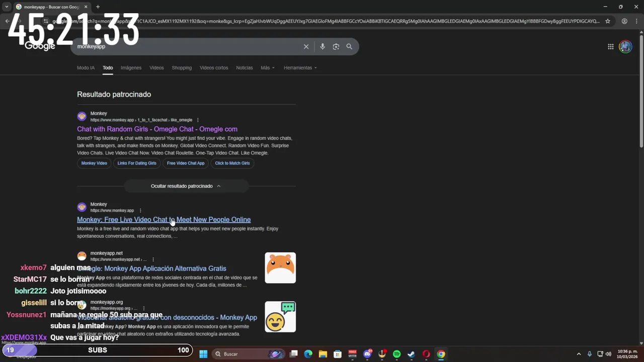Expand the Herramientas dropdown

[300, 68]
